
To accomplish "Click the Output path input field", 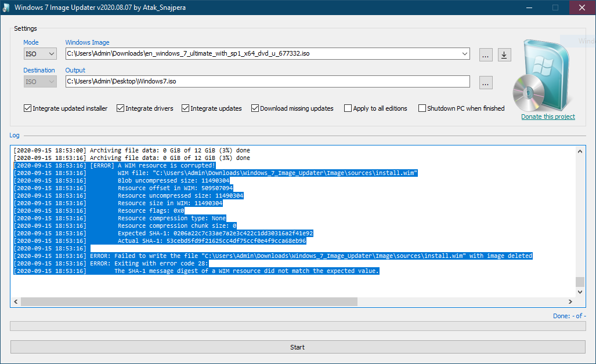I will pos(268,82).
